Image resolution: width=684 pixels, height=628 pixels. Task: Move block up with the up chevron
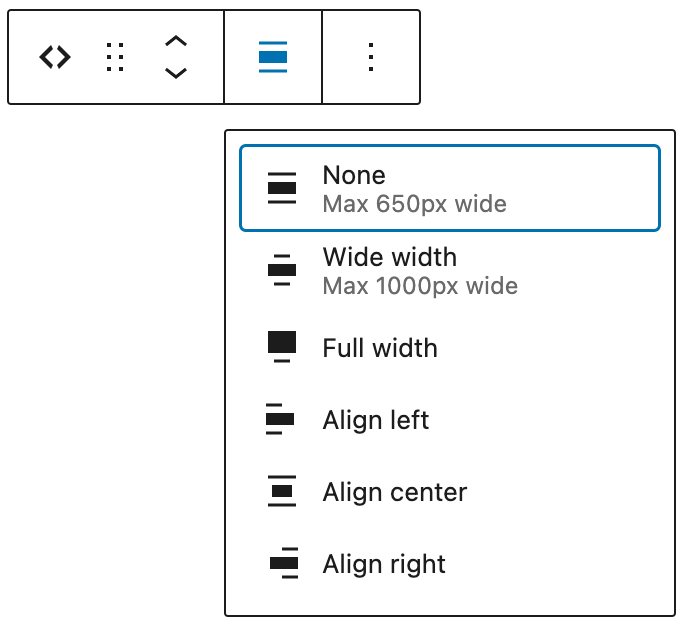click(176, 41)
